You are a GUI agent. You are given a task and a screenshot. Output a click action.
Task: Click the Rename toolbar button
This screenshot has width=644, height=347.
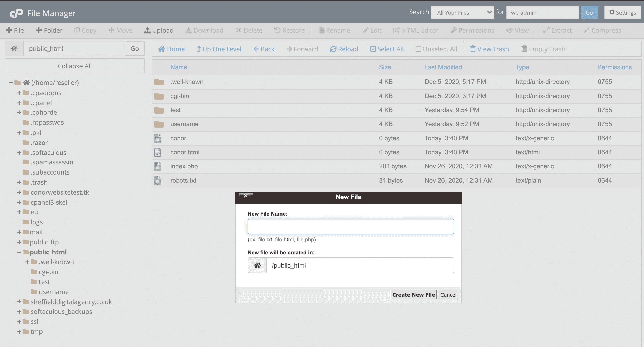coord(335,30)
